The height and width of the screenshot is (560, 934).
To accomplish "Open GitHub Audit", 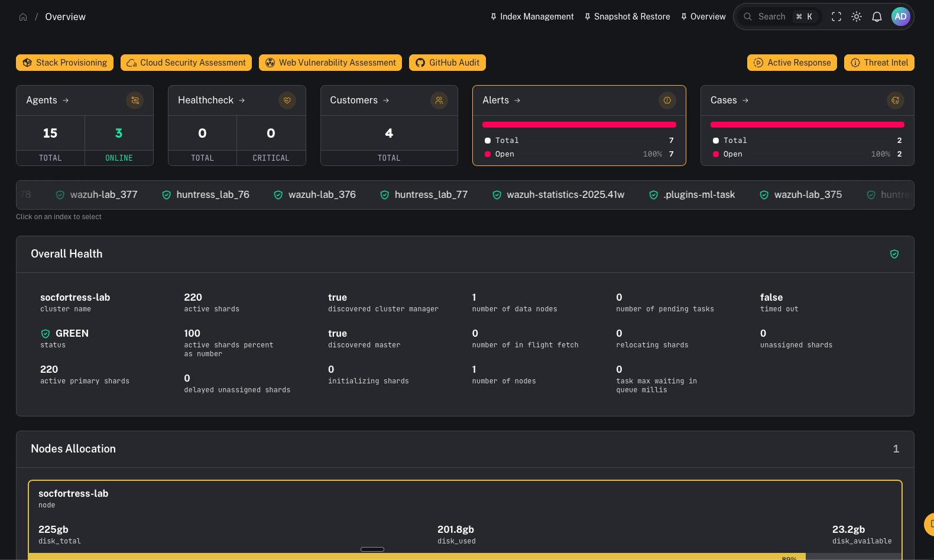I will pos(447,63).
